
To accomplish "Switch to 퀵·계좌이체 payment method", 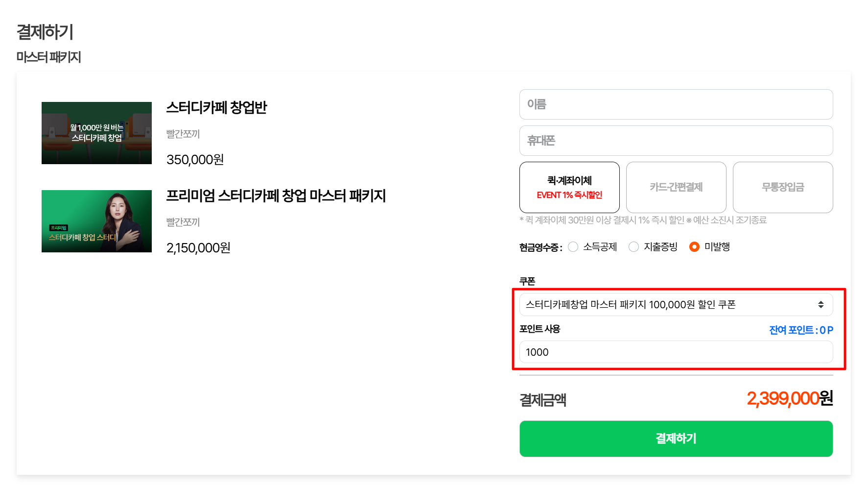I will [569, 187].
